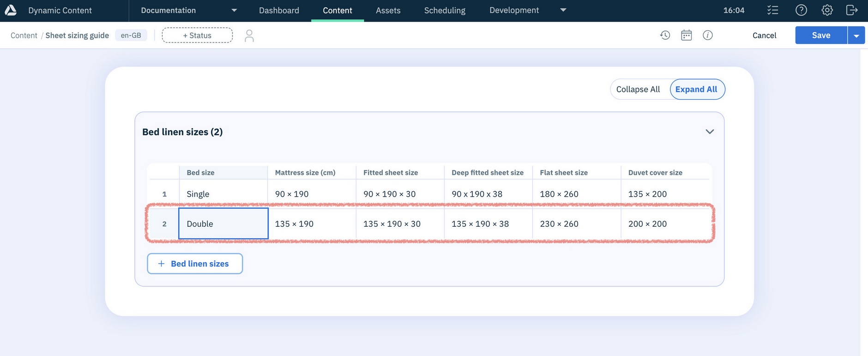The width and height of the screenshot is (868, 356).
Task: Add a new Bed linen sizes row
Action: (x=195, y=264)
